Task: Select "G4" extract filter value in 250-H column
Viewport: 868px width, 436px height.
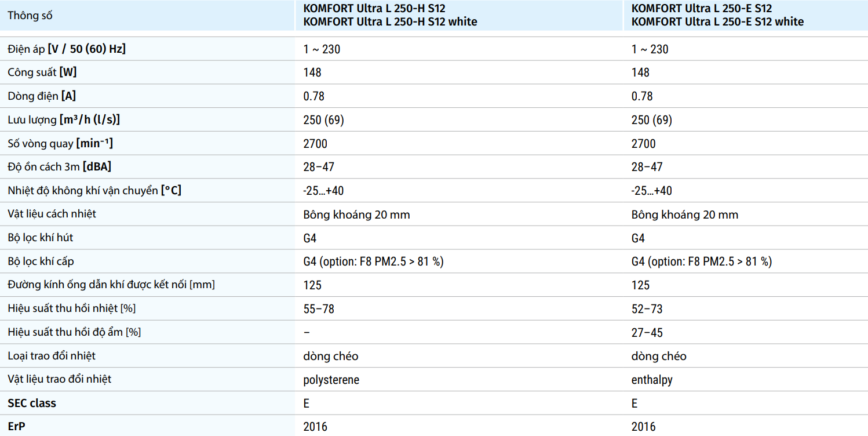Action: click(310, 238)
